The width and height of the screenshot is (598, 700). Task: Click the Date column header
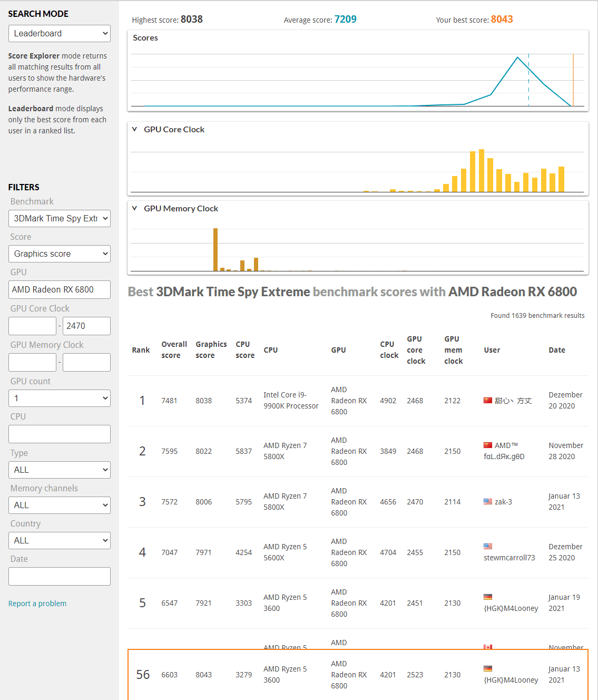(x=557, y=350)
